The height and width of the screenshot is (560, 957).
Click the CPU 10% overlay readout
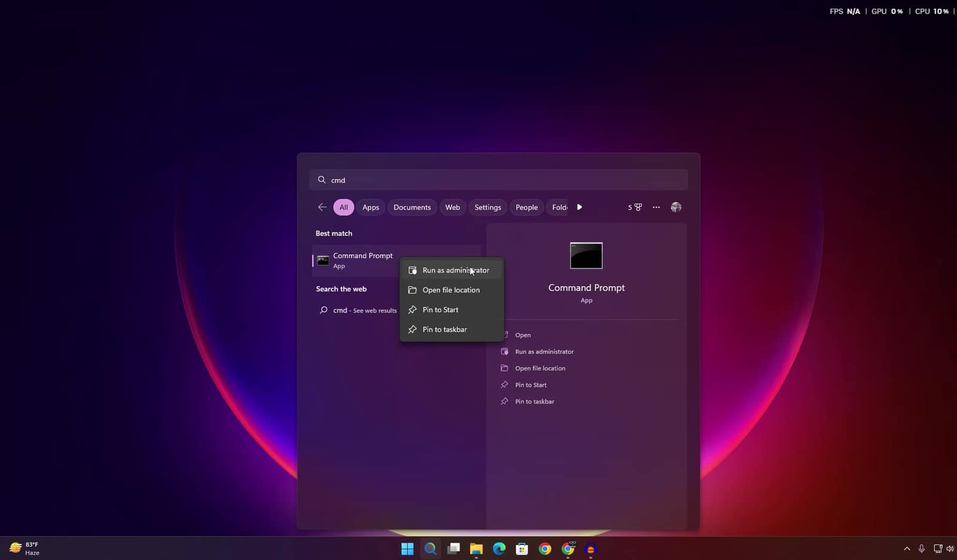(x=932, y=11)
